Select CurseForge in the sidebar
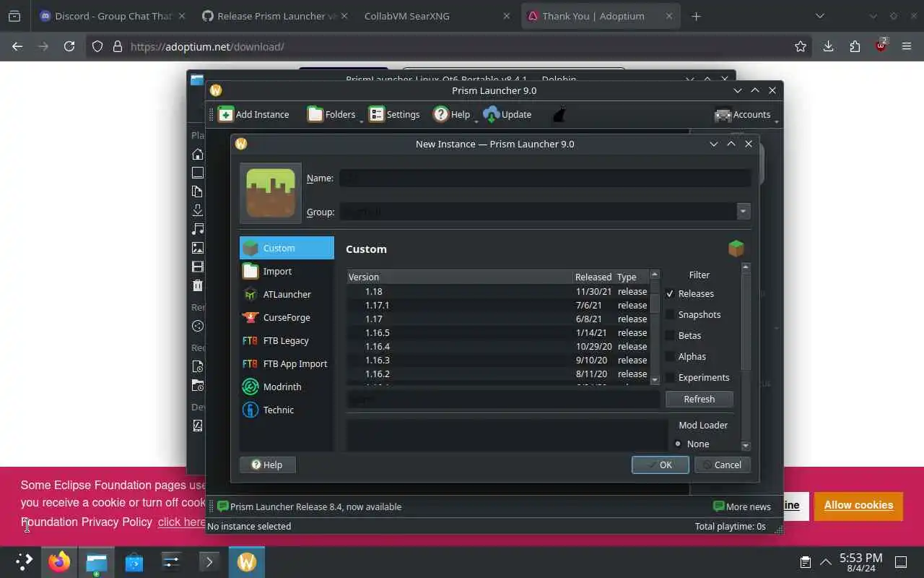 287,317
